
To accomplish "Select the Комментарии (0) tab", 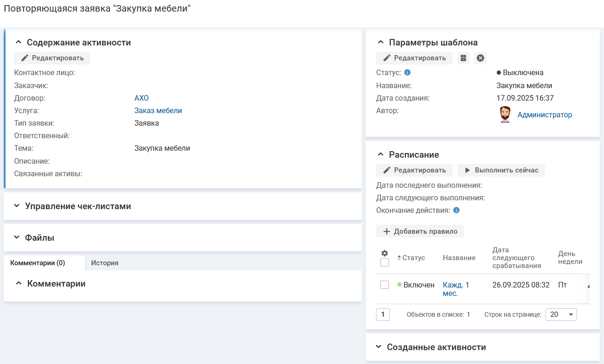I will point(38,263).
